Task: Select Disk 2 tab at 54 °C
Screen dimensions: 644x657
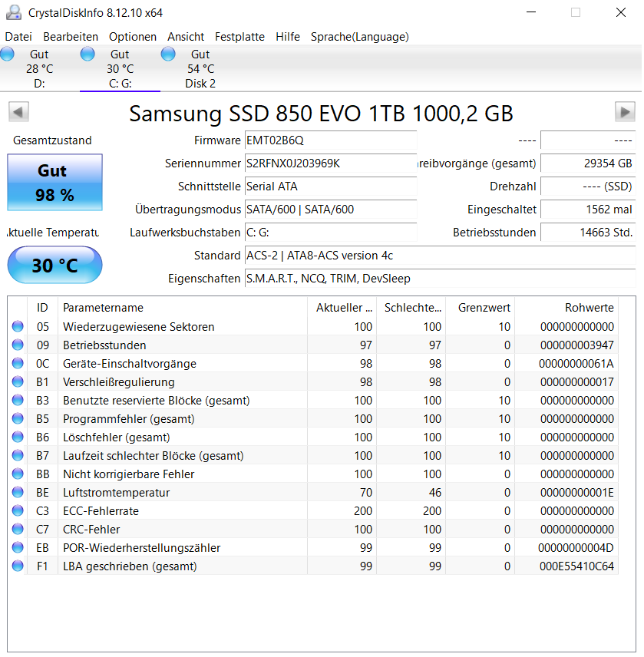Action: pos(200,69)
